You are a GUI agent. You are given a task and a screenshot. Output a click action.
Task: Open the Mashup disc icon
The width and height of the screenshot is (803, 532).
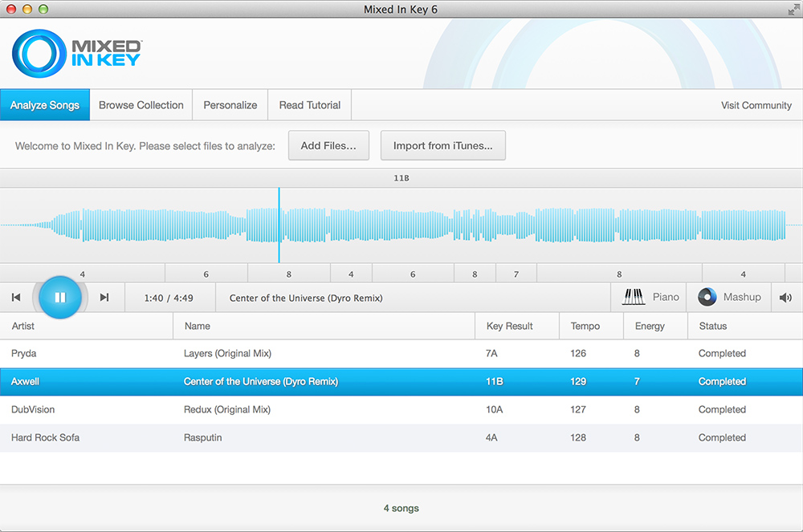pos(707,297)
